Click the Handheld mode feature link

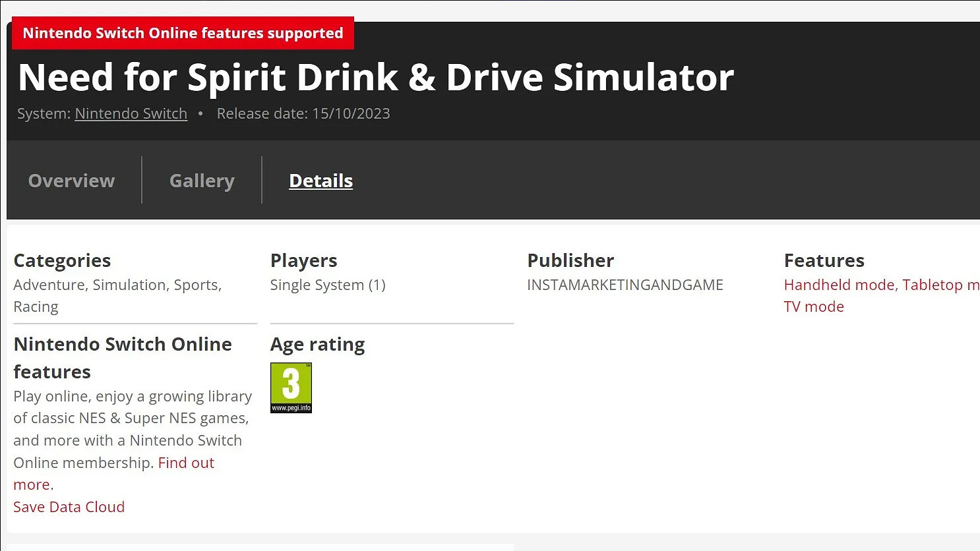click(x=839, y=285)
